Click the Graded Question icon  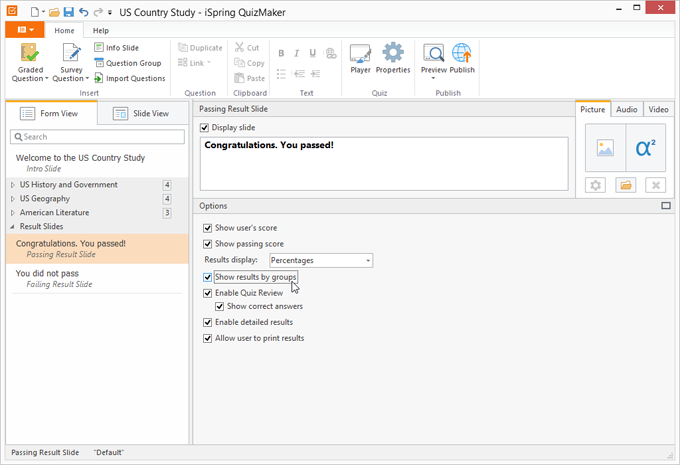(30, 53)
